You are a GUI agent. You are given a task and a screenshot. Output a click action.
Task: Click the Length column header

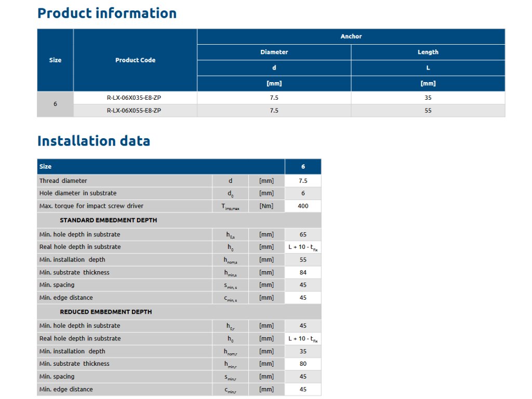pos(428,52)
